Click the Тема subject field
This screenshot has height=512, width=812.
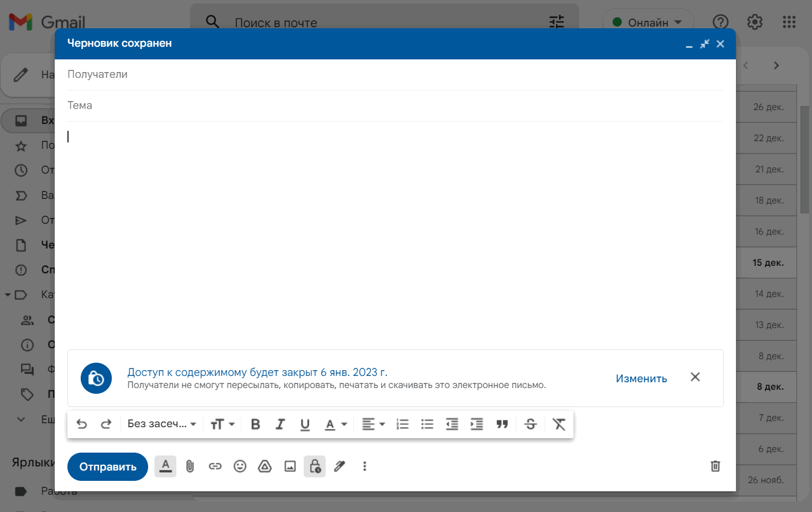pos(395,106)
